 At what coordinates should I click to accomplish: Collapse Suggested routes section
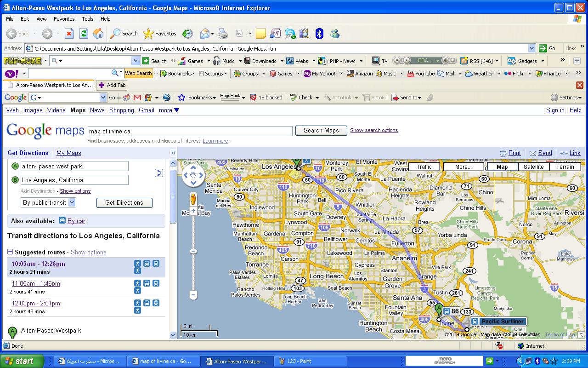pyautogui.click(x=10, y=252)
